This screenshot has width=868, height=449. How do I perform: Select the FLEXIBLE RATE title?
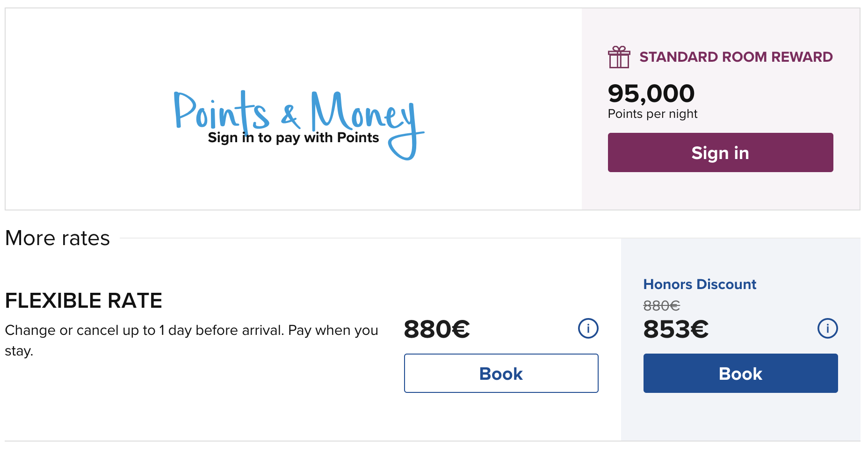(84, 301)
